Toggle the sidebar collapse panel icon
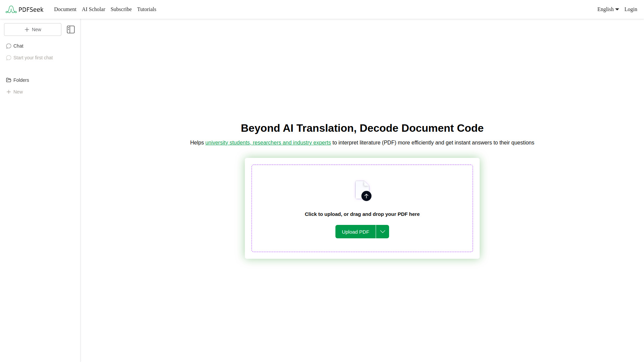The height and width of the screenshot is (362, 644). (71, 29)
